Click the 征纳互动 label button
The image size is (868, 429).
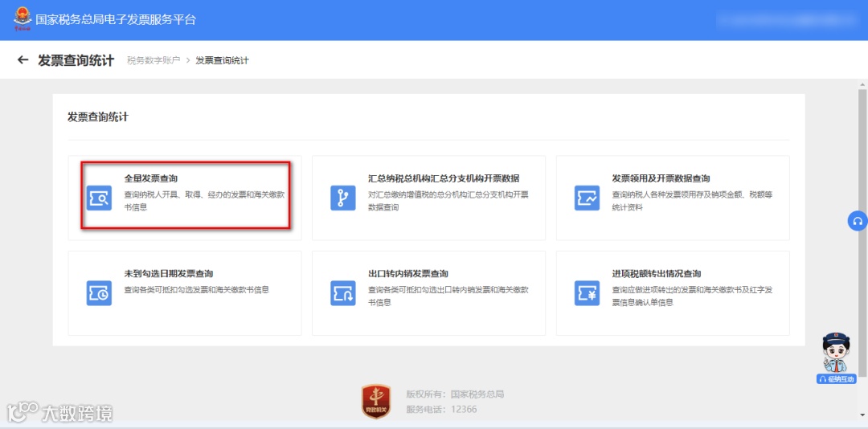pyautogui.click(x=837, y=379)
